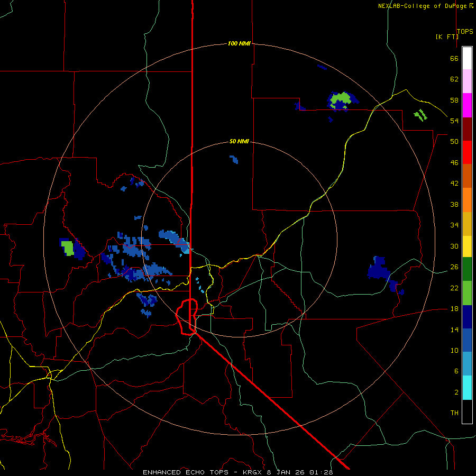Click the black TH legend swatch
Viewport: 476px width, 476px height.
[467, 411]
